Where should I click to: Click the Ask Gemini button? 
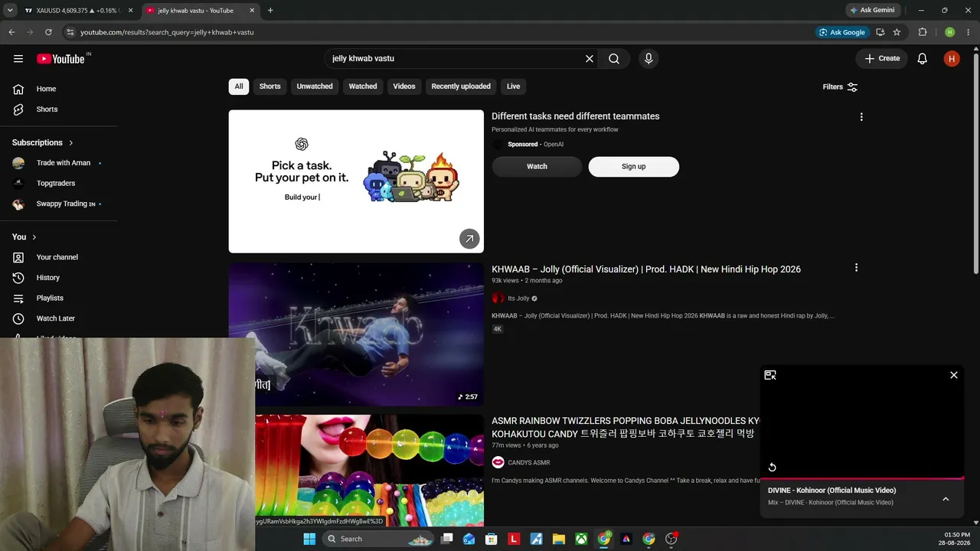[x=872, y=11]
